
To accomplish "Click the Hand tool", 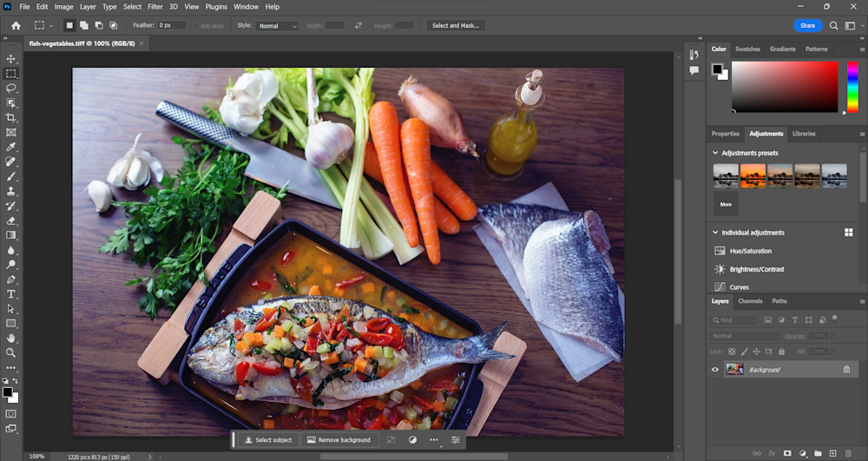I will 11,338.
